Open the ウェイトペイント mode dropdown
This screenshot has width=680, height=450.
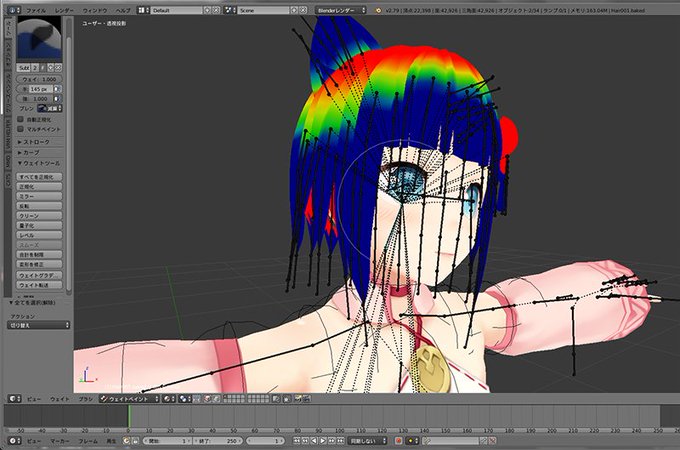(129, 399)
